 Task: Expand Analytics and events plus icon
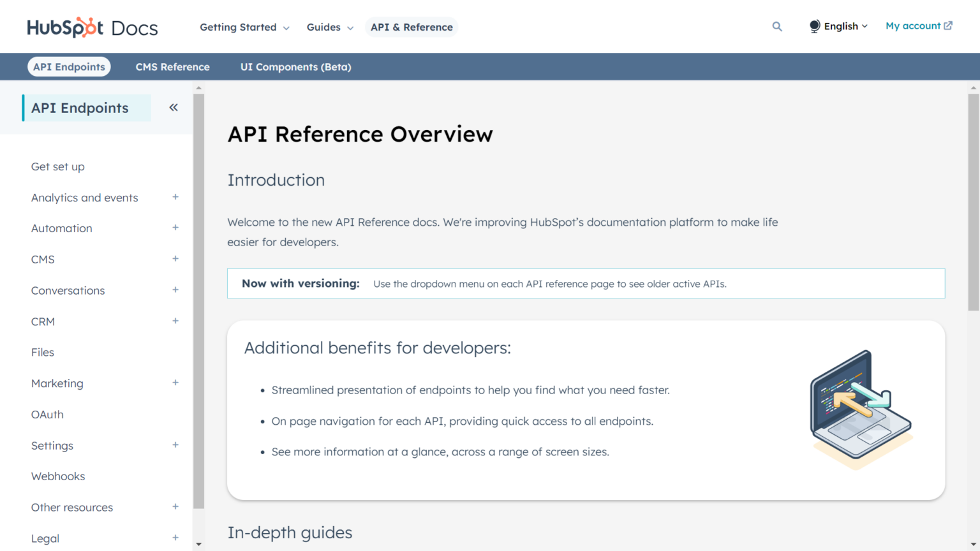tap(175, 197)
